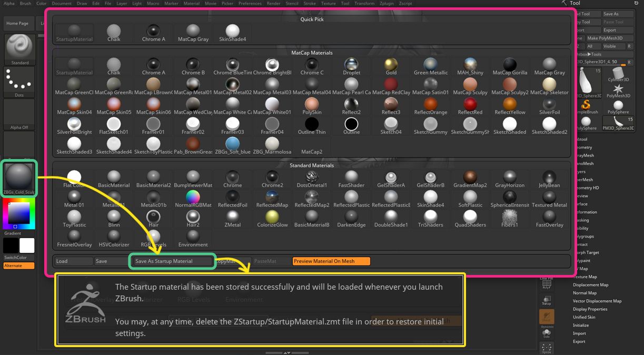The width and height of the screenshot is (644, 355).
Task: Select the Flat Color standard material
Action: pyautogui.click(x=74, y=179)
